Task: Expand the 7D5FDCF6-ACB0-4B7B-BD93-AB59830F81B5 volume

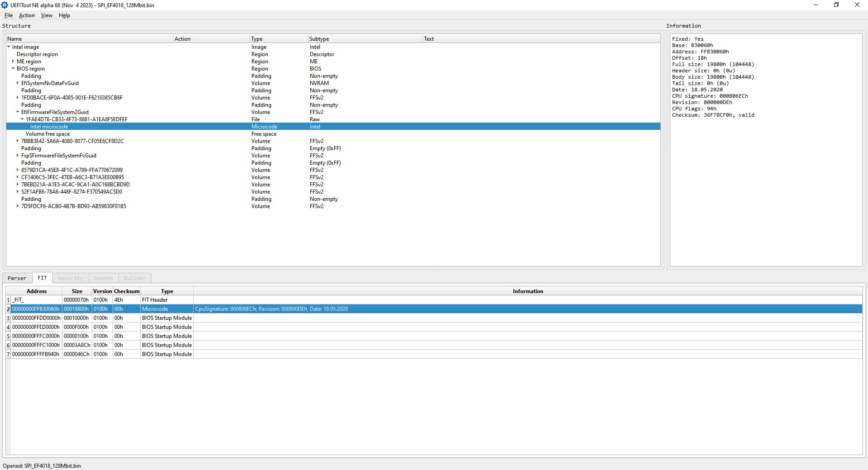Action: (18, 206)
